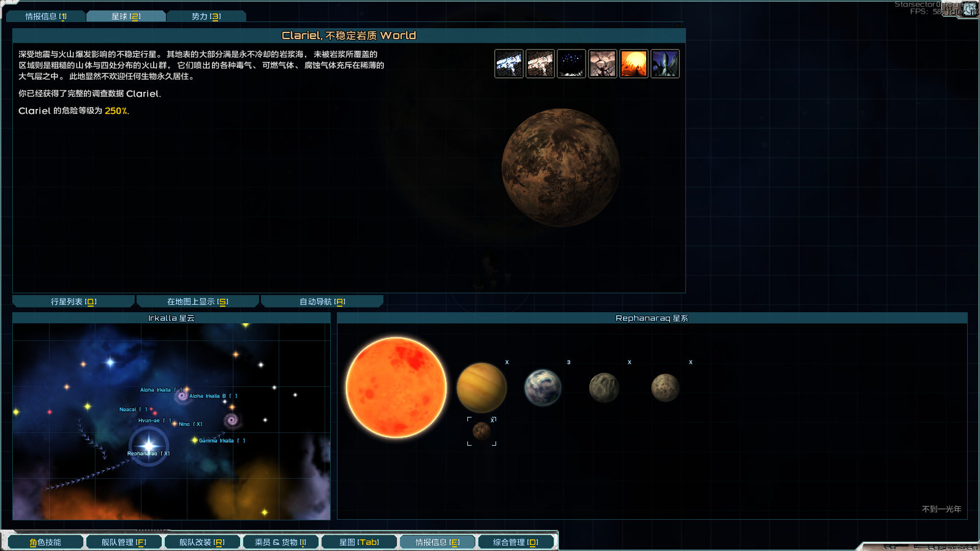Open the 行星列表 [D] button
980x551 pixels.
tap(73, 301)
